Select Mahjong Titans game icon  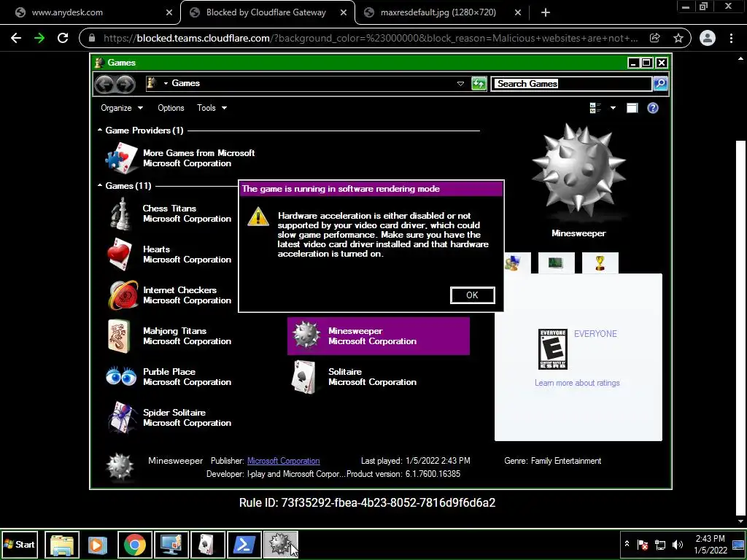[119, 336]
